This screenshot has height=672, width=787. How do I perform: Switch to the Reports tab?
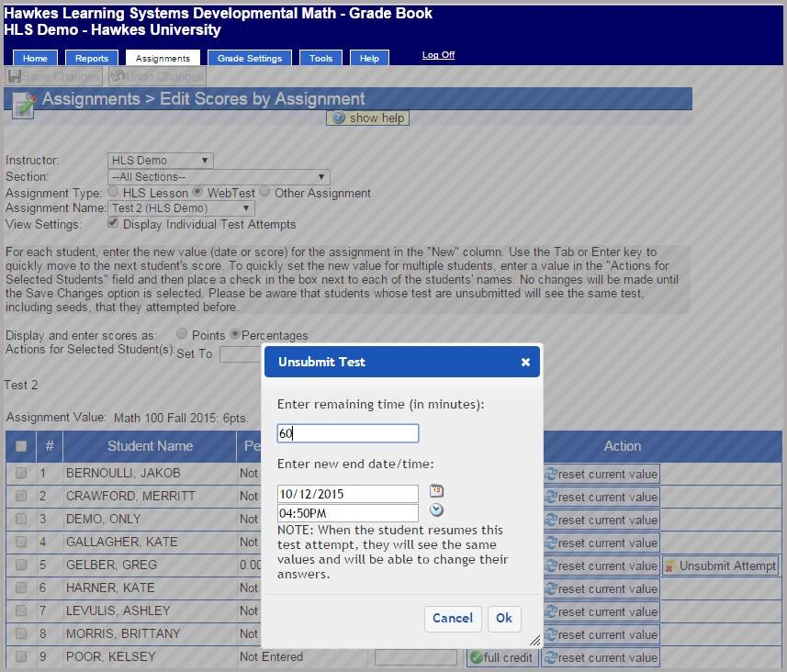(92, 58)
